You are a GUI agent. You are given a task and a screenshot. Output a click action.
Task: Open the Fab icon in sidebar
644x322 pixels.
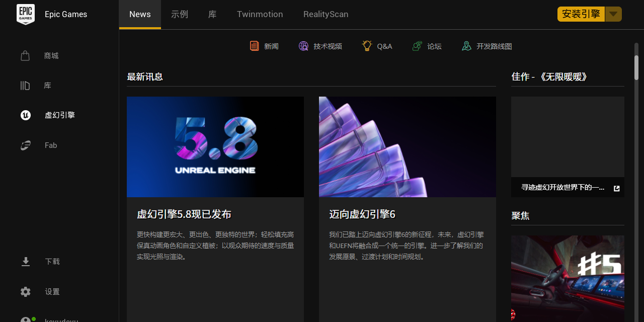click(26, 145)
